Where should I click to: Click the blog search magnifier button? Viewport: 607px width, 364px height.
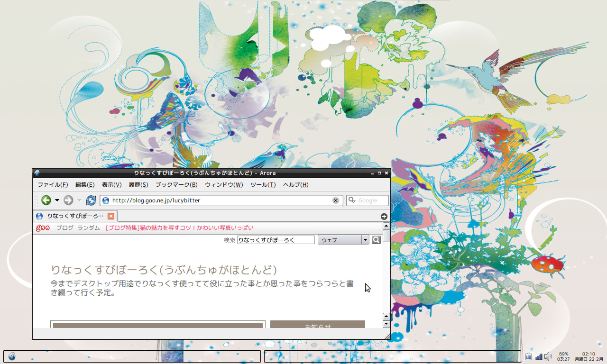tap(376, 240)
